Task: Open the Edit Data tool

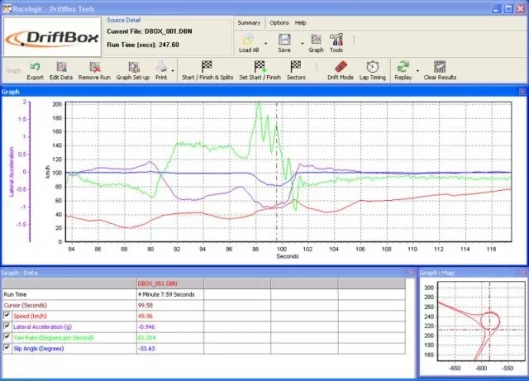Action: click(61, 67)
